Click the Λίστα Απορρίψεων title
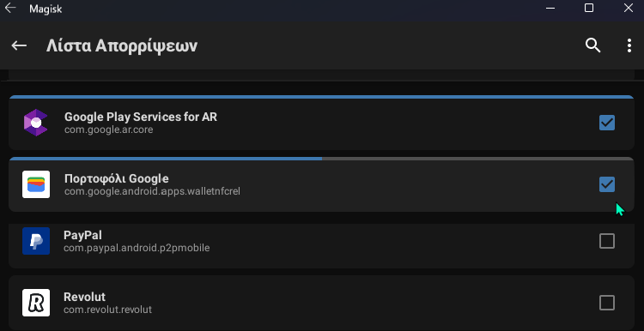 coord(122,46)
